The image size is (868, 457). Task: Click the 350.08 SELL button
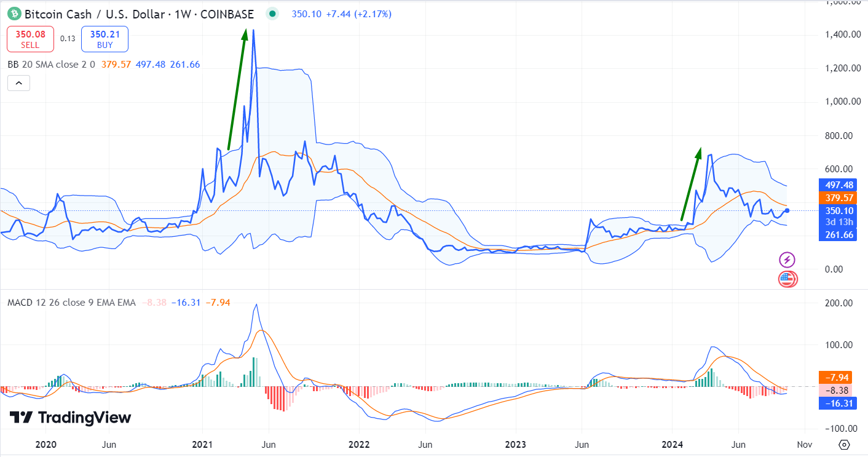[30, 39]
